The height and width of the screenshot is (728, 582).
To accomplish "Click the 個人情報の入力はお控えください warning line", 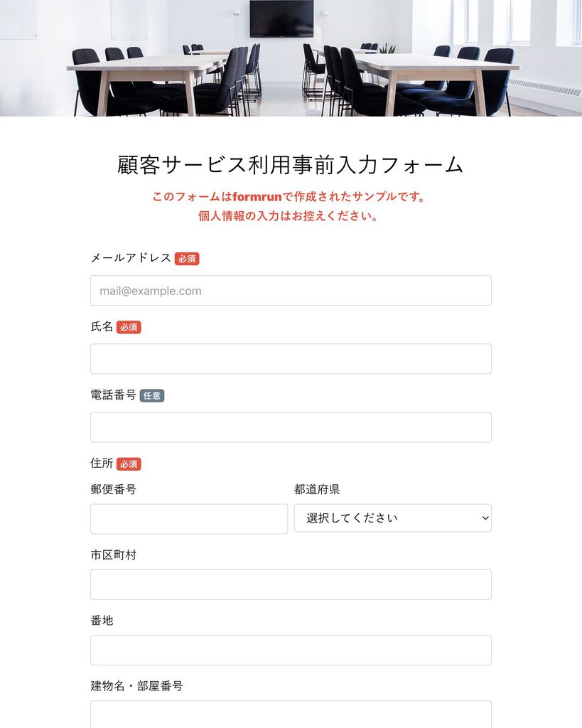I will [x=289, y=216].
